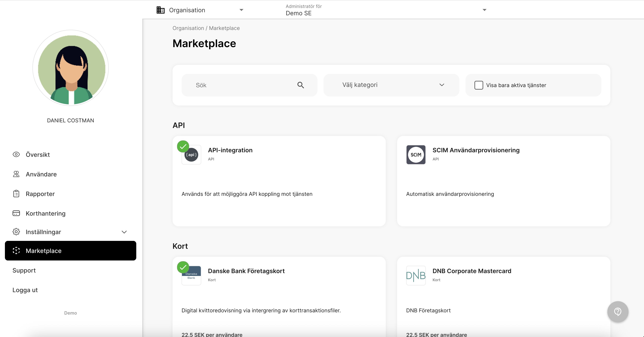Screen dimensions: 644x337
Task: Click the SCIM logo icon
Action: pyautogui.click(x=416, y=155)
